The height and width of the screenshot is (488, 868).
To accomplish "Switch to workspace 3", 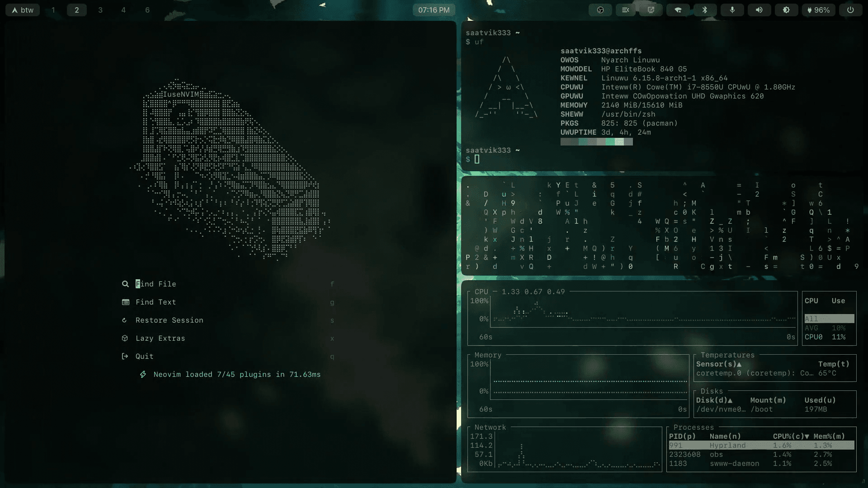I will [x=100, y=9].
